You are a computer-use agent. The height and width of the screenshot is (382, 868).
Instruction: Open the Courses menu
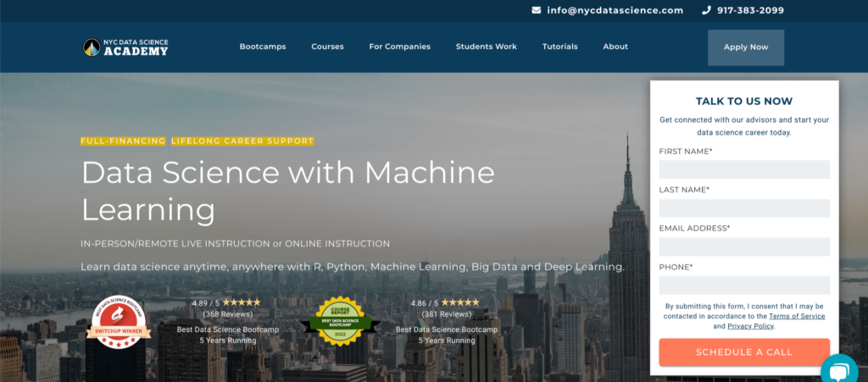(x=327, y=47)
